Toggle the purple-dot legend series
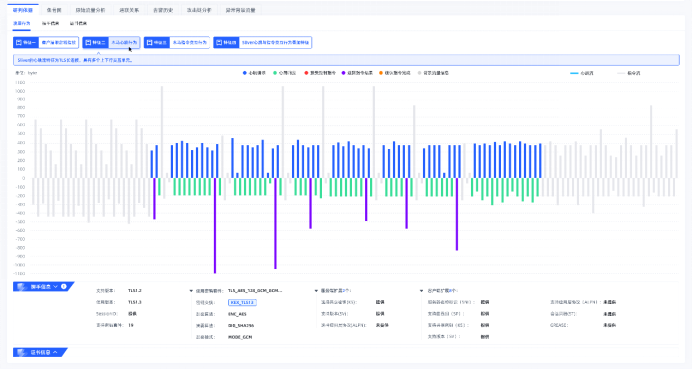The image size is (692, 370). click(x=357, y=73)
